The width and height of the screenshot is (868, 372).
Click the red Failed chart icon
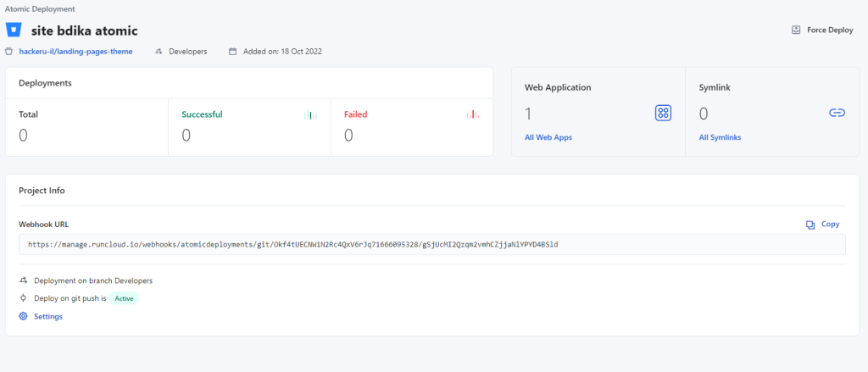click(472, 114)
